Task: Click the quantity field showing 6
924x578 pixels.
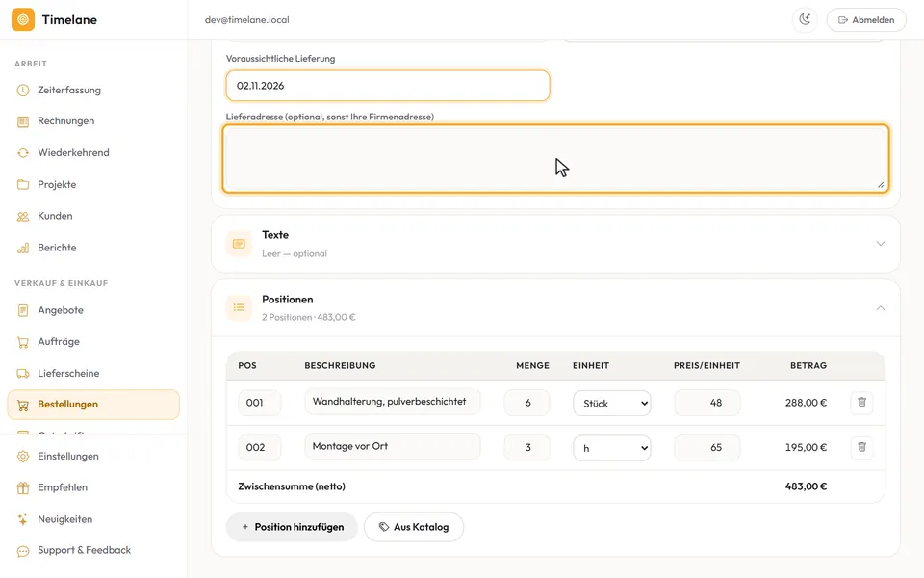Action: (526, 403)
